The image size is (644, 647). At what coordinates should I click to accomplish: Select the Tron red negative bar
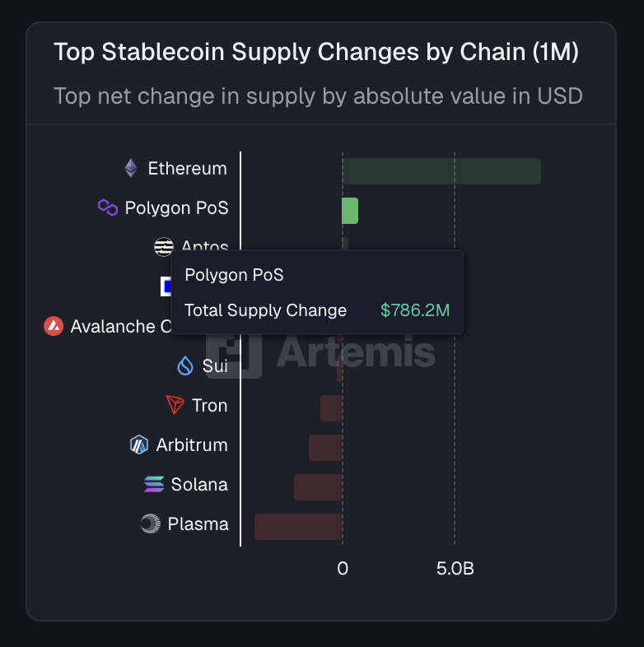331,408
